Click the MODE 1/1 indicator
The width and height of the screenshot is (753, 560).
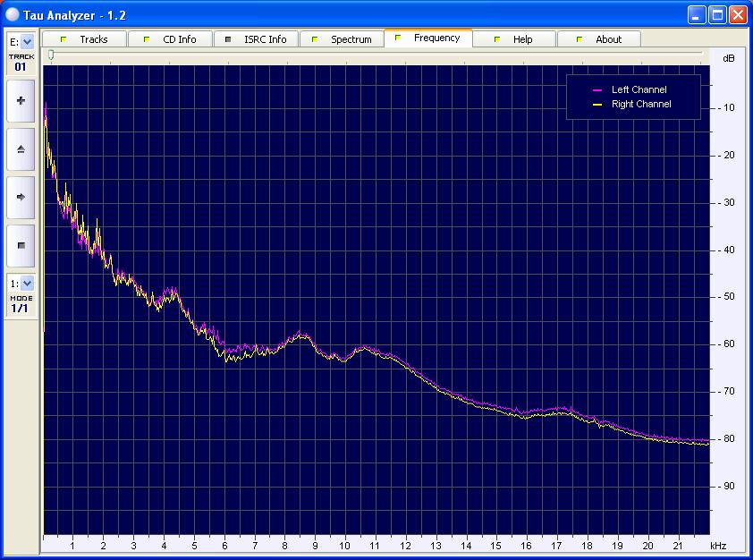(21, 304)
